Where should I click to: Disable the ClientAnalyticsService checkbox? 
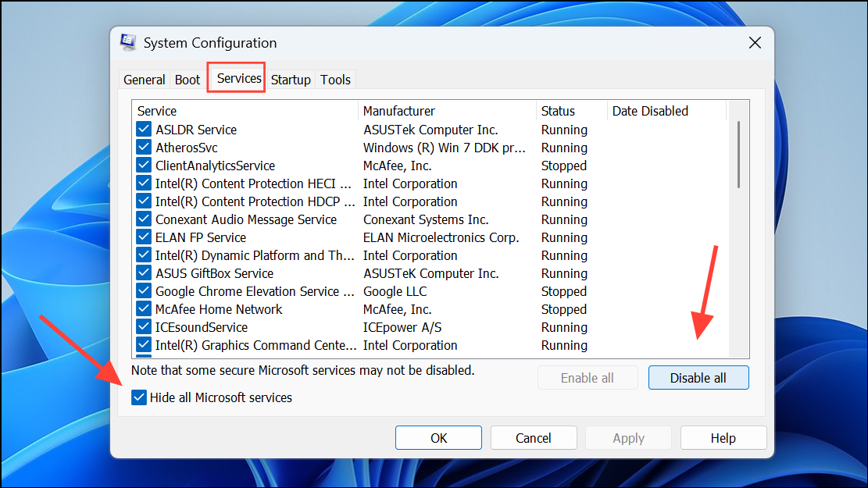(x=144, y=166)
